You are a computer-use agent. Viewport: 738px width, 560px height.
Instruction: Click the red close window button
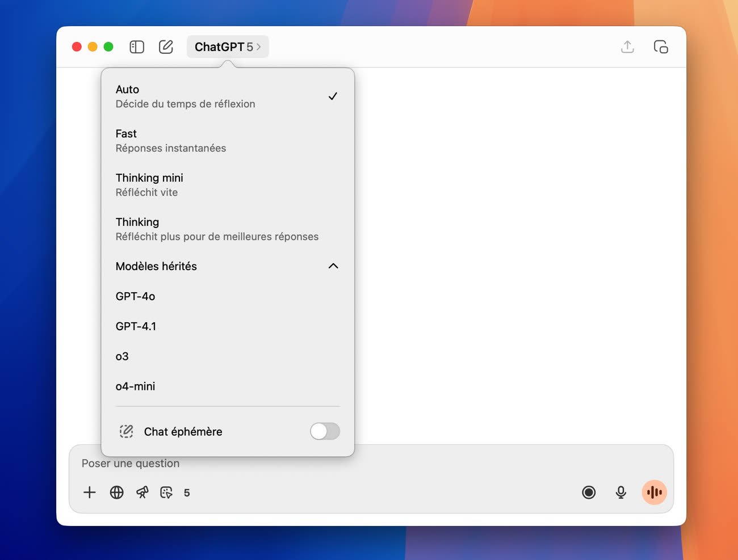77,47
